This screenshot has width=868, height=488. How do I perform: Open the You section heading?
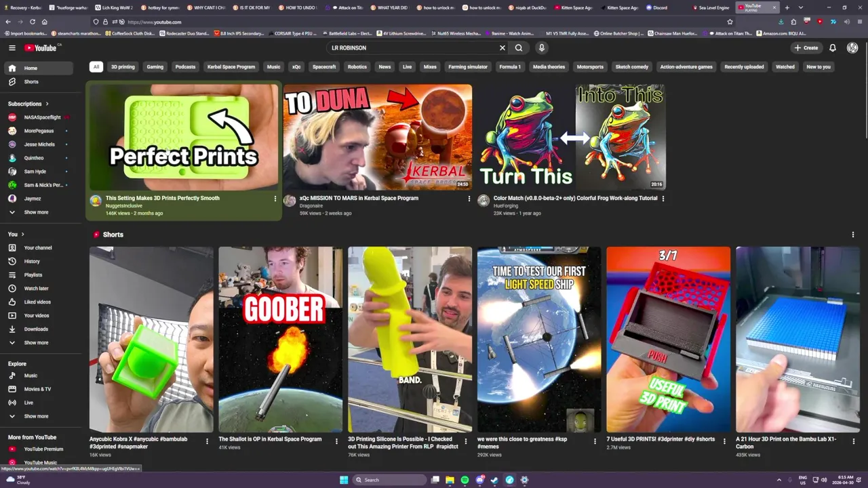(x=15, y=234)
